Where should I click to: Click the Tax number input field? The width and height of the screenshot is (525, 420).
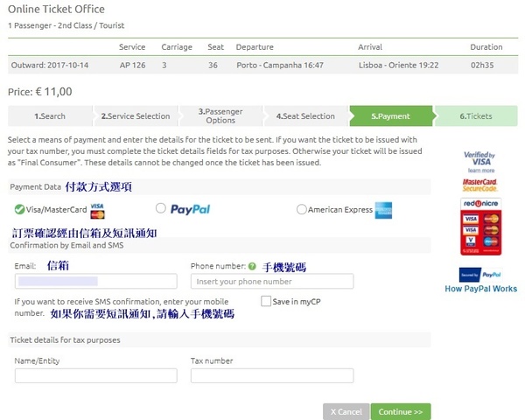[x=271, y=375]
